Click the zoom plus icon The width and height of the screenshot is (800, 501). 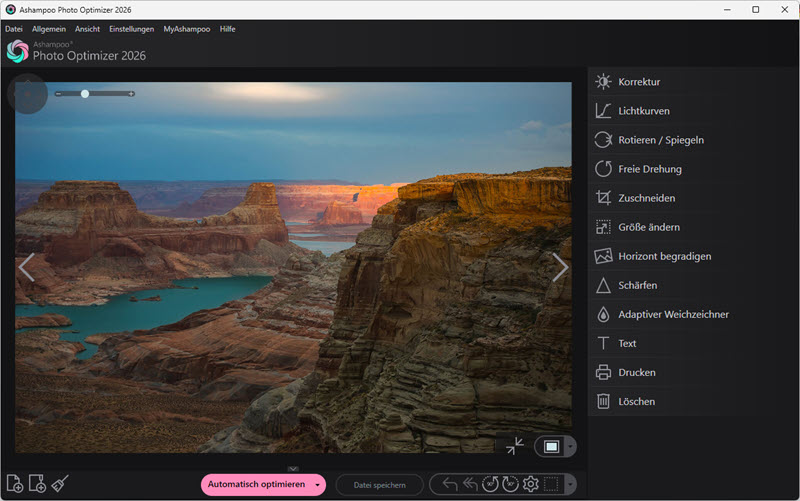132,94
